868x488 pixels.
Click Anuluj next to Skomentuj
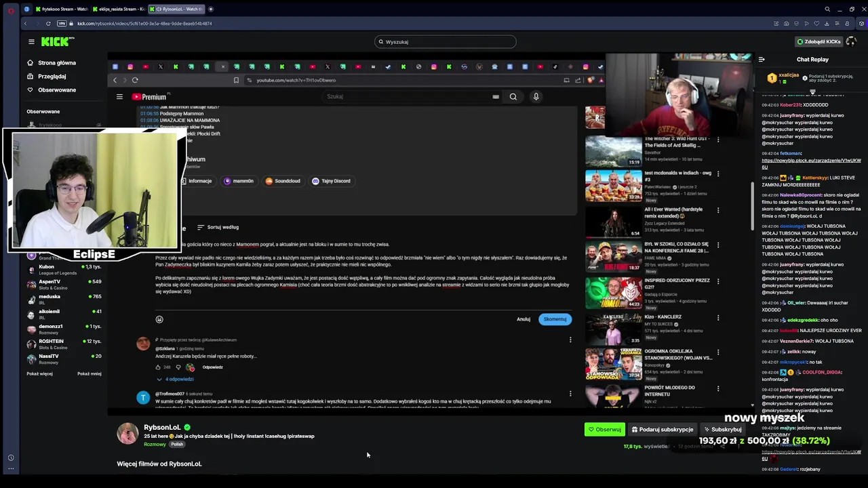(524, 319)
